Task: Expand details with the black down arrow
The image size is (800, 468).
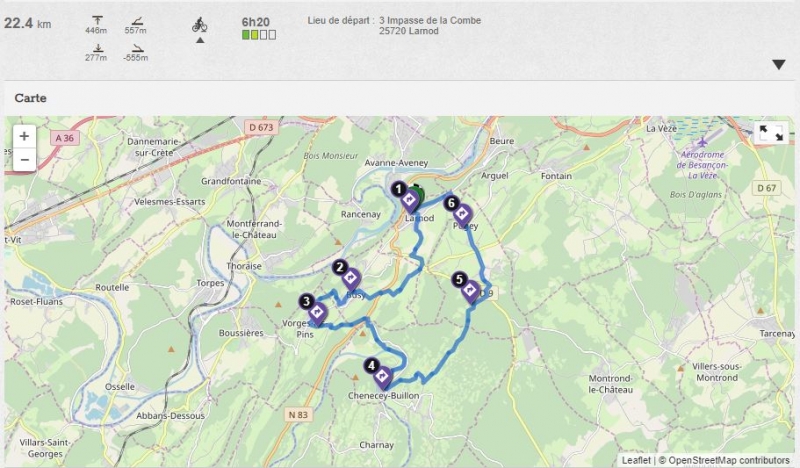Action: click(779, 65)
